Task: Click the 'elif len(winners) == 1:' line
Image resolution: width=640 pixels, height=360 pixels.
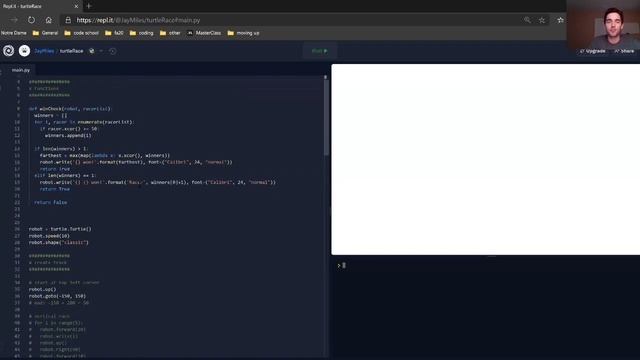Action: click(x=64, y=176)
